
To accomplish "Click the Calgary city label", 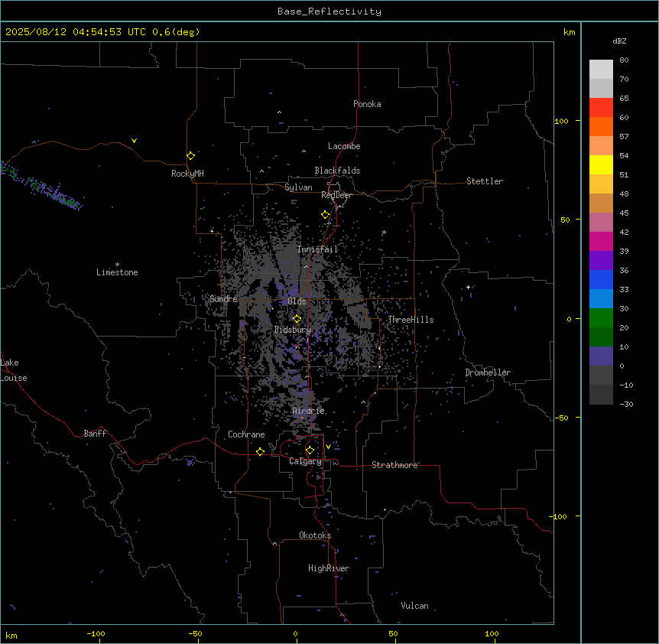I will point(305,461).
